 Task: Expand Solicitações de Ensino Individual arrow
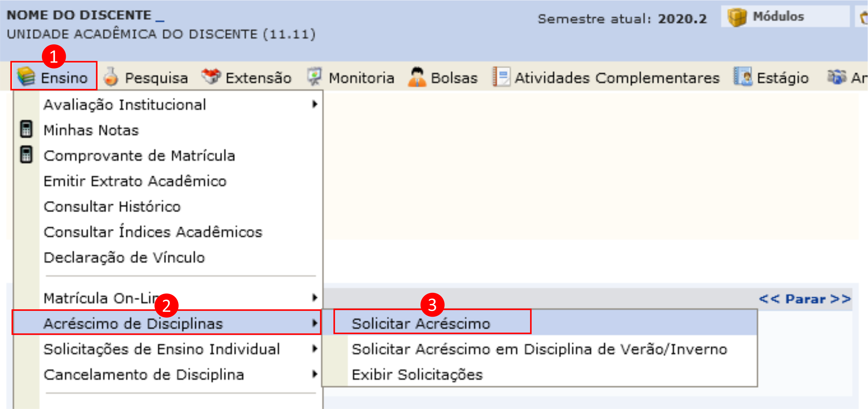click(x=314, y=349)
